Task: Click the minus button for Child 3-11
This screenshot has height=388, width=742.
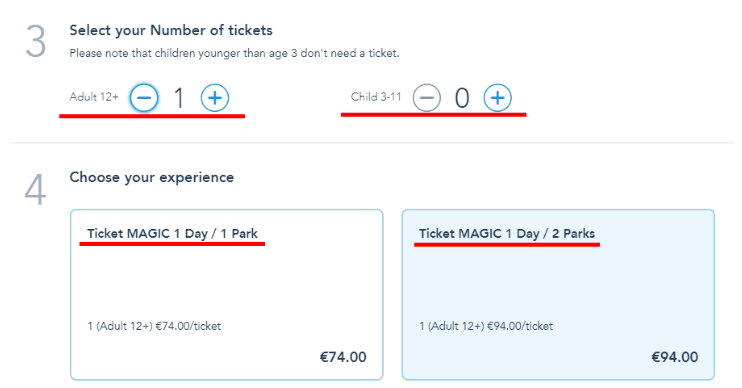Action: coord(426,98)
